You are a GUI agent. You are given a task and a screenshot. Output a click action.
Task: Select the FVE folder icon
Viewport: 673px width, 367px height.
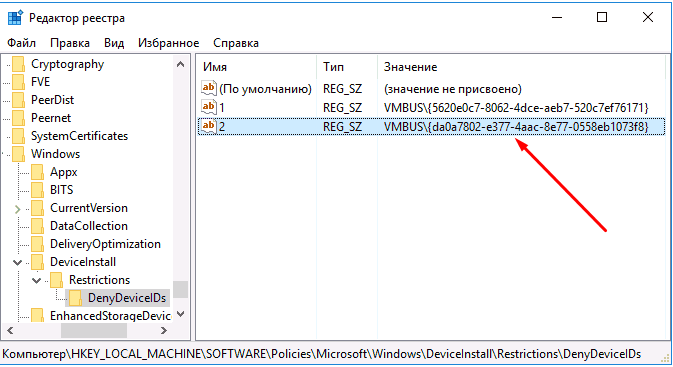click(x=18, y=82)
